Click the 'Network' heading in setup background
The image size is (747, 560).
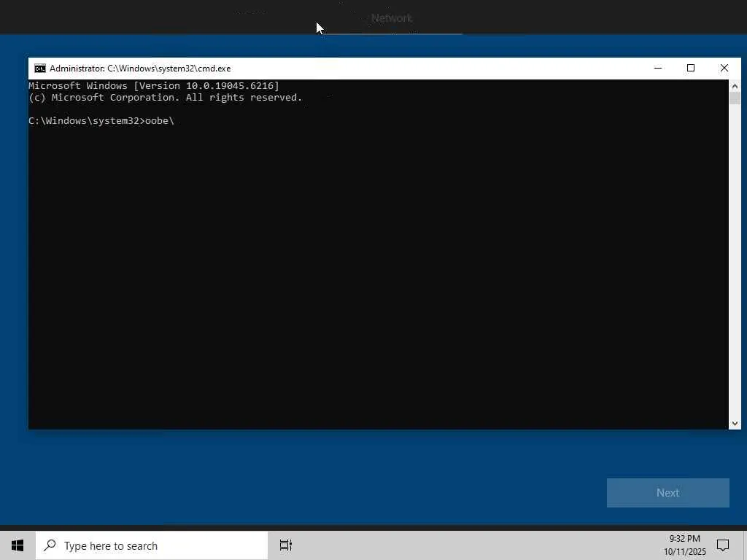pyautogui.click(x=392, y=18)
